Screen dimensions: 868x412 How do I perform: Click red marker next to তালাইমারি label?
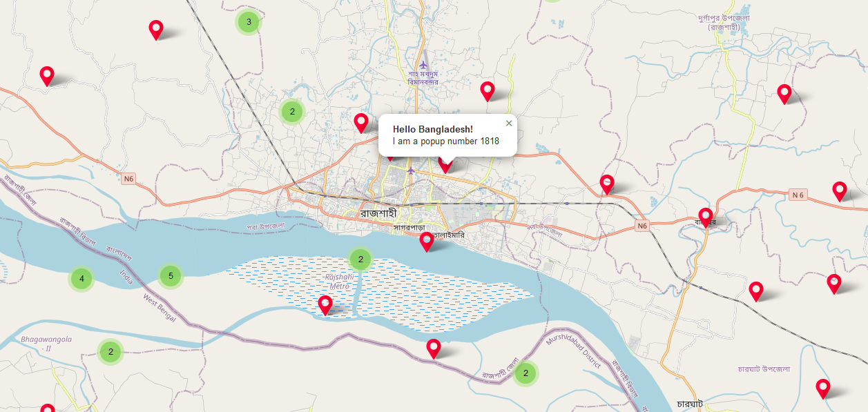(427, 242)
